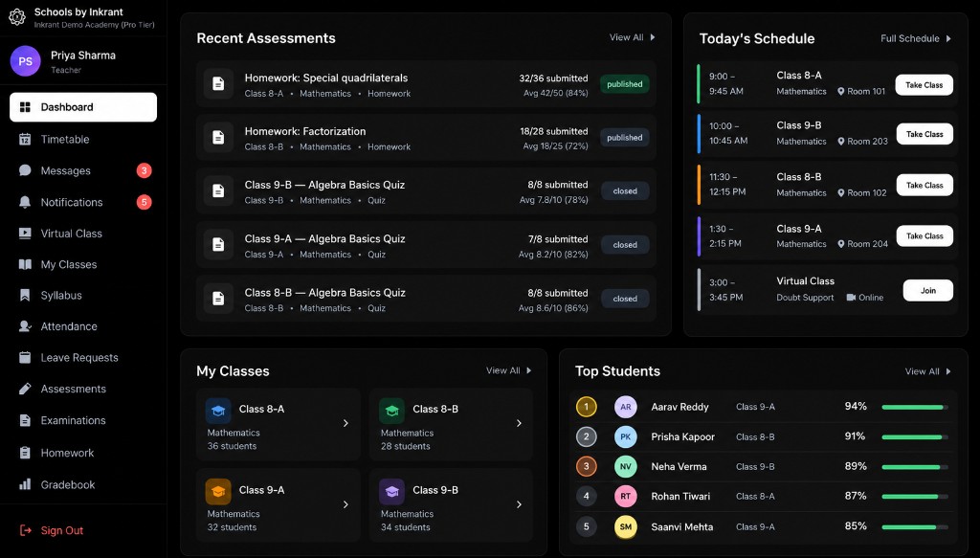Click the "Priya Sharma" user name

coord(83,55)
